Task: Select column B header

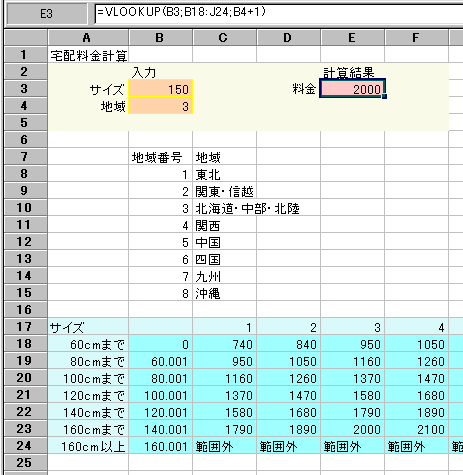Action: tap(160, 38)
